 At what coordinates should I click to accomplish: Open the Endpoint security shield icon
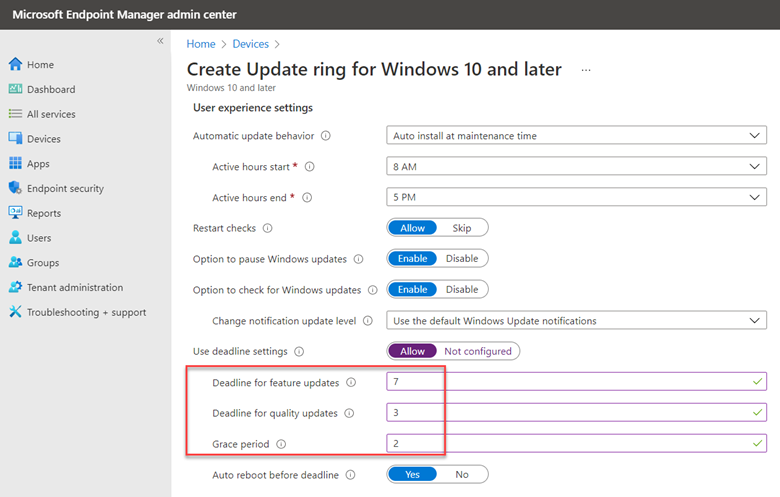click(x=15, y=188)
